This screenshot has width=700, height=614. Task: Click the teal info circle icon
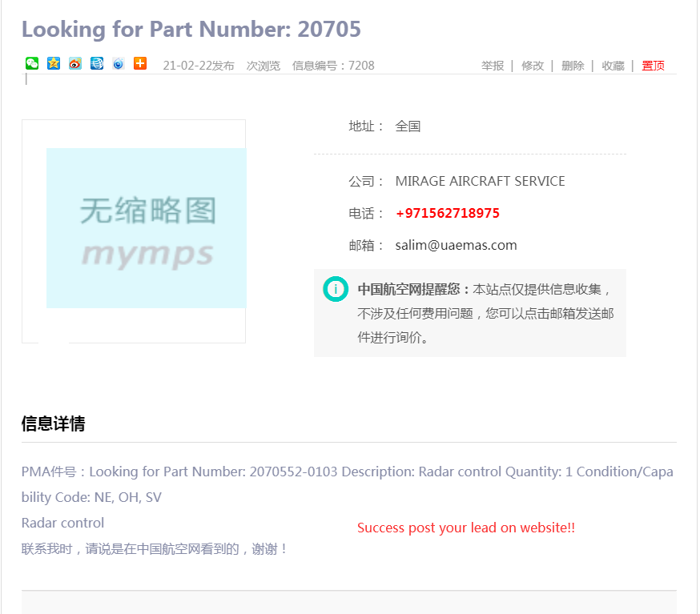point(335,289)
